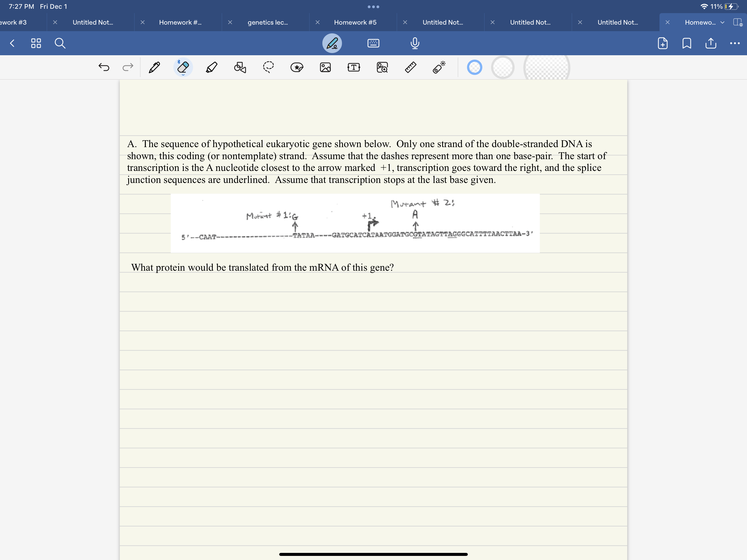Switch to the genetics lecture tab
Image resolution: width=747 pixels, height=560 pixels.
tap(267, 22)
